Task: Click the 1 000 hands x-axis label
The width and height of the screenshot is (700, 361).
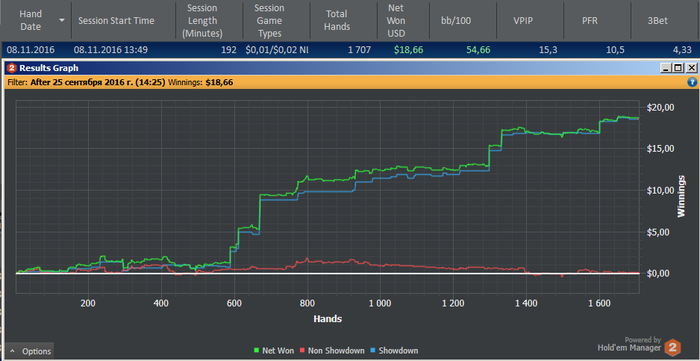Action: tap(380, 303)
